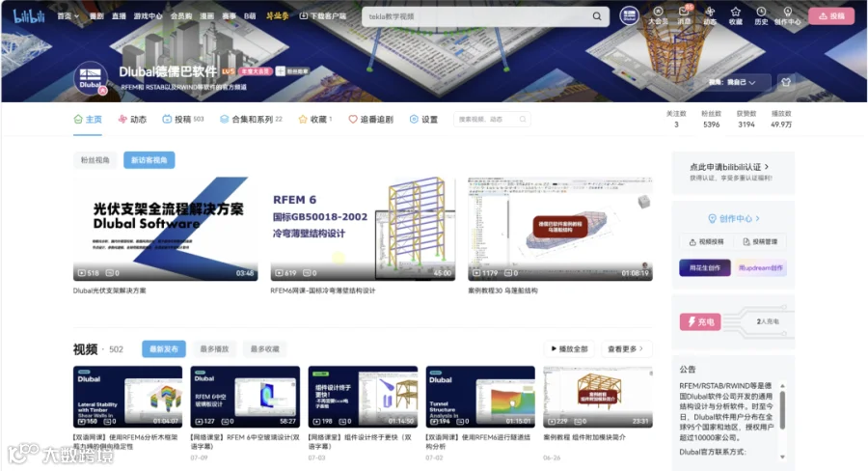
Task: Select the 收藏 tab
Action: (x=315, y=119)
